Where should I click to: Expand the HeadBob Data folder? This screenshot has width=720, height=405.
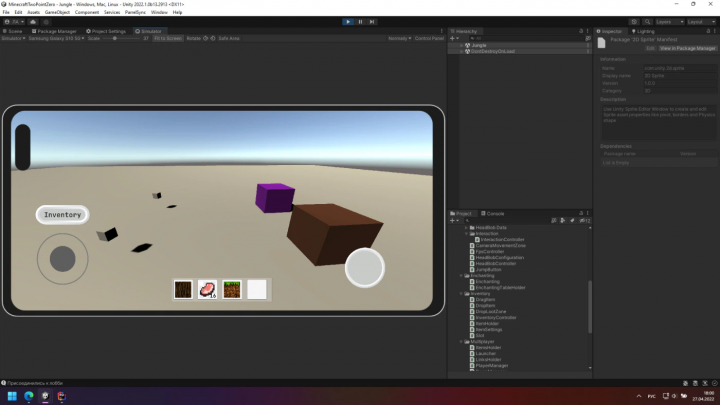coord(467,228)
